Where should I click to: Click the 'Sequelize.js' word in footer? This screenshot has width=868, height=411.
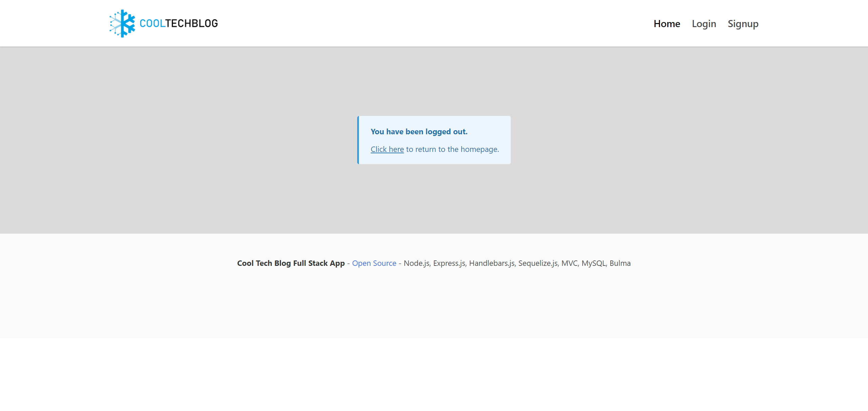tap(538, 263)
